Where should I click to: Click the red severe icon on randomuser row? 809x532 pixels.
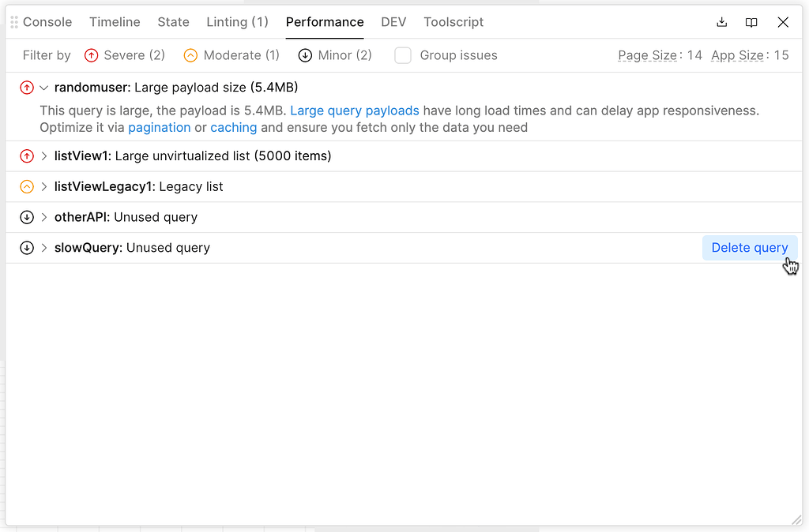[x=27, y=87]
